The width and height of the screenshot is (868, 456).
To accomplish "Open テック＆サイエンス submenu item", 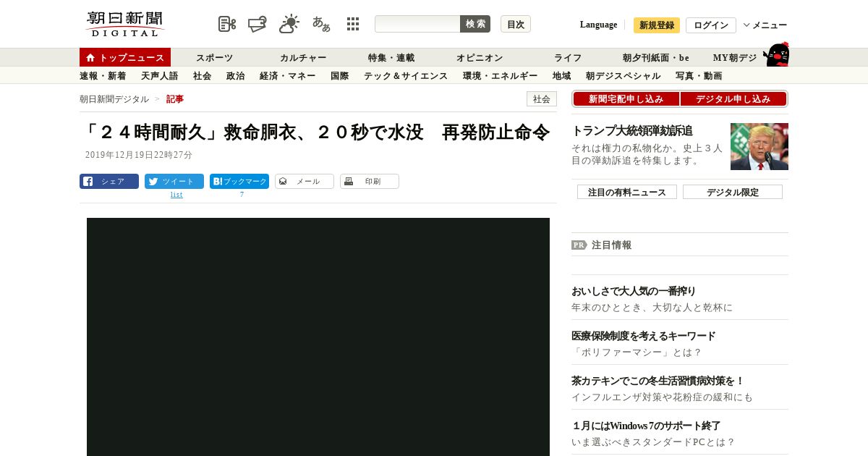I will (x=406, y=76).
